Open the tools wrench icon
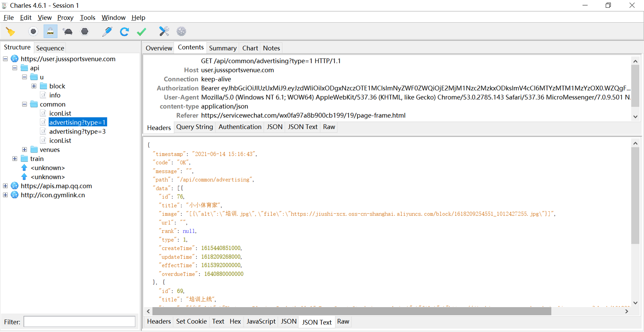Viewport: 644px width, 332px height. click(164, 31)
